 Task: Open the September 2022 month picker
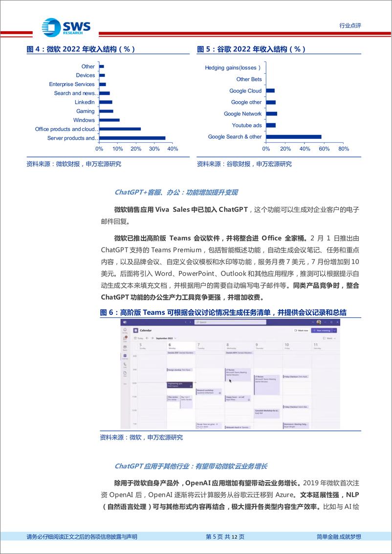[x=166, y=338]
